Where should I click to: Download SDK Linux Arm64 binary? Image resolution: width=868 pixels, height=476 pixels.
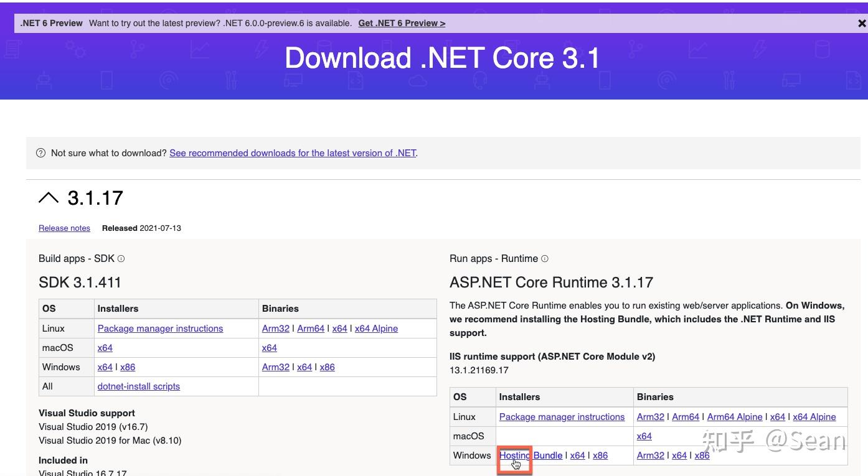pyautogui.click(x=311, y=329)
